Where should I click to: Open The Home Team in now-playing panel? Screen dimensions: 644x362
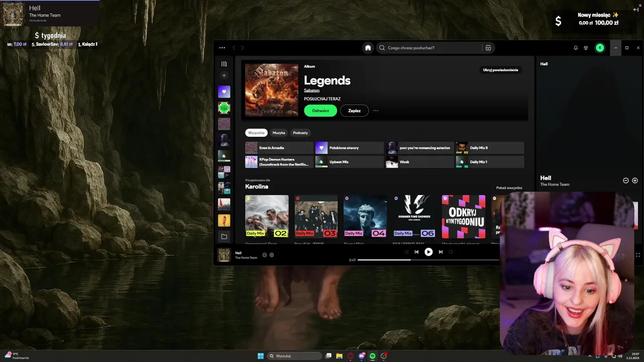click(x=555, y=185)
